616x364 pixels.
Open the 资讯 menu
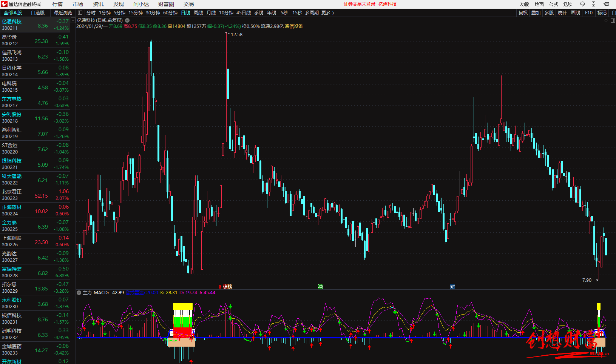pyautogui.click(x=98, y=4)
